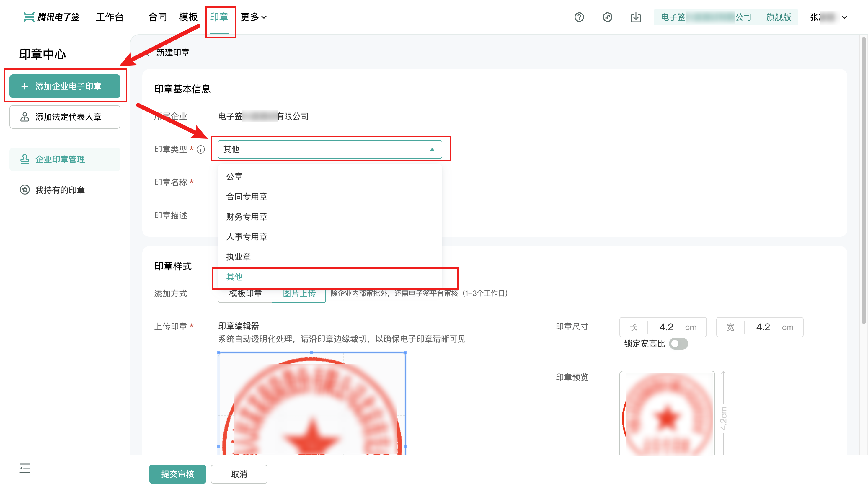Go to the 工作台 tab
This screenshot has width=868, height=493.
[110, 17]
